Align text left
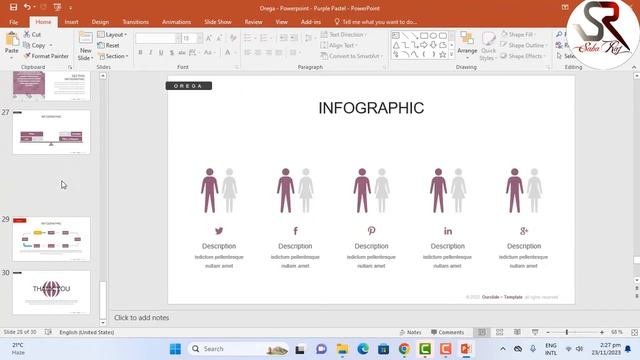The width and height of the screenshot is (640, 360). click(x=248, y=53)
